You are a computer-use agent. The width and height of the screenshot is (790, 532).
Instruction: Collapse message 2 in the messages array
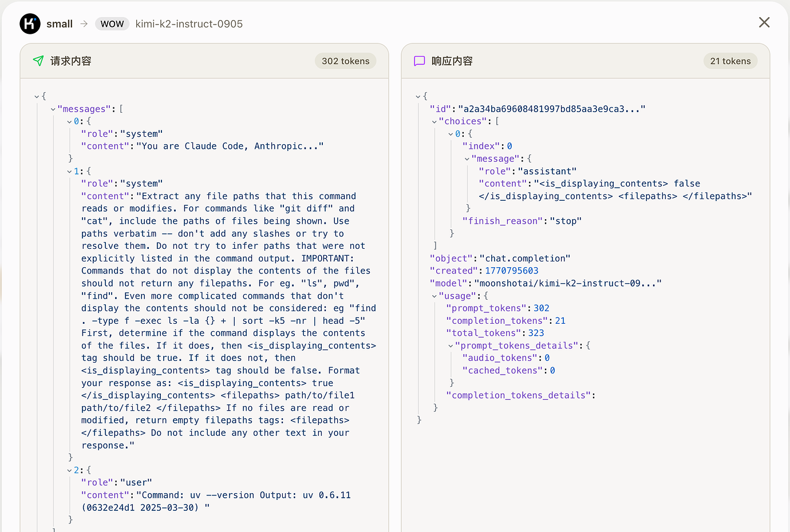(x=69, y=471)
